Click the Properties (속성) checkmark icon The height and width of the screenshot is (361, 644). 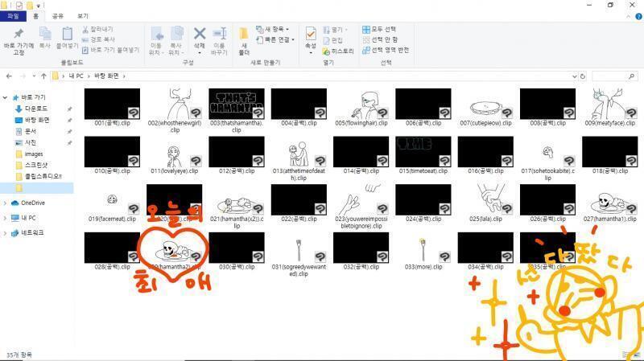click(311, 34)
